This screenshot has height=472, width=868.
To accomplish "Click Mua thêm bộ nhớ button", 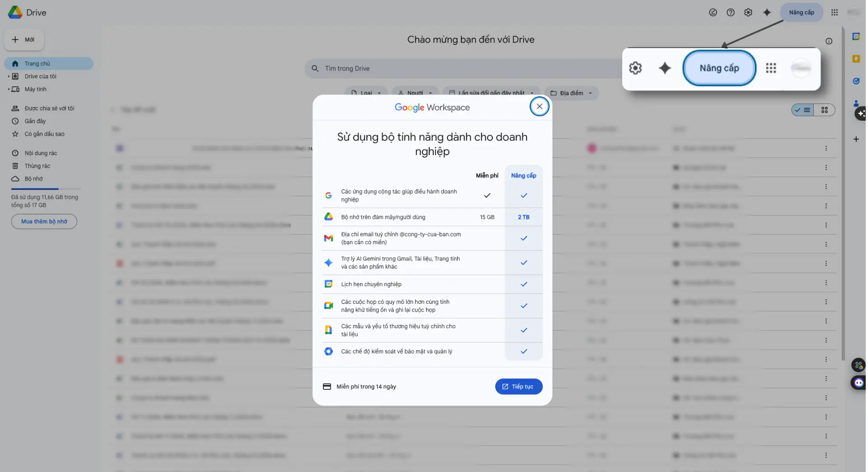I will pyautogui.click(x=44, y=222).
